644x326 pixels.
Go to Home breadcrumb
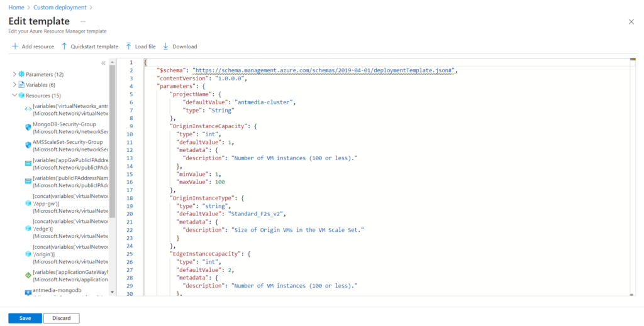point(16,8)
